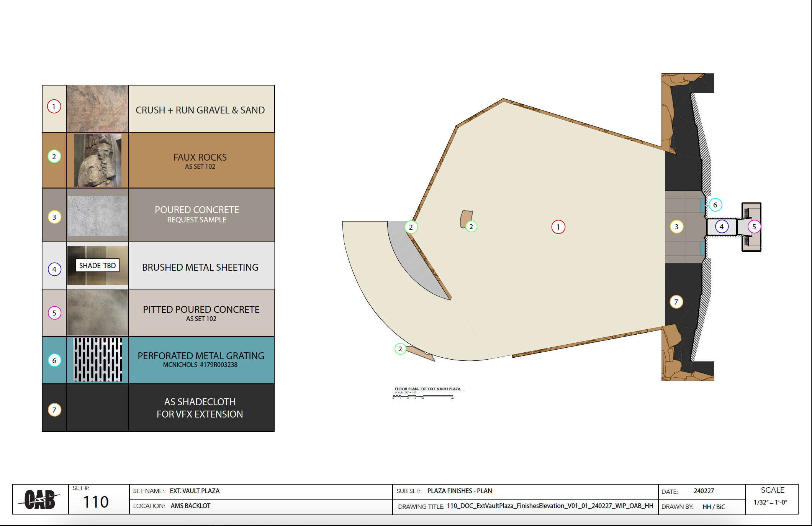Image resolution: width=812 pixels, height=526 pixels.
Task: Select drawn by HH / BiC
Action: coord(714,507)
